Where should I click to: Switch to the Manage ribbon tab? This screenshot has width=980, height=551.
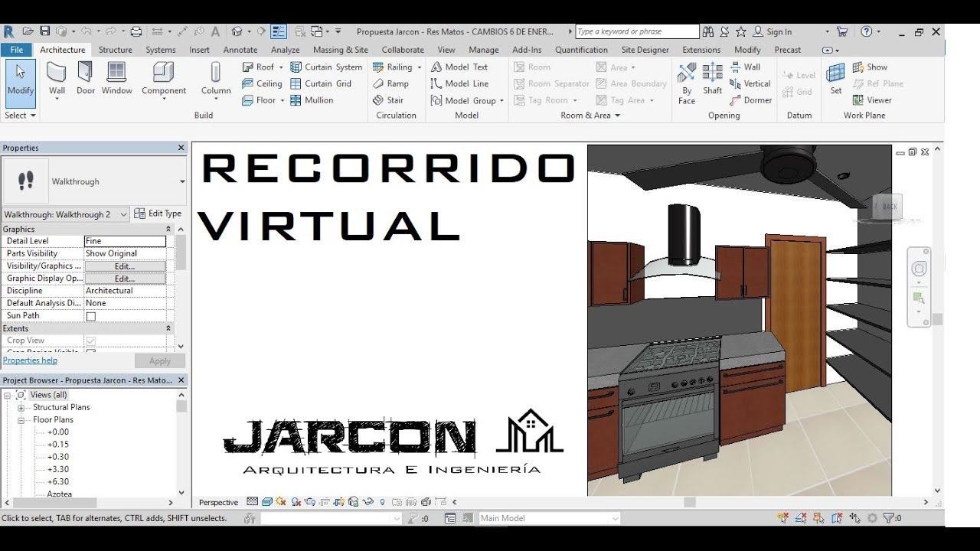click(484, 50)
